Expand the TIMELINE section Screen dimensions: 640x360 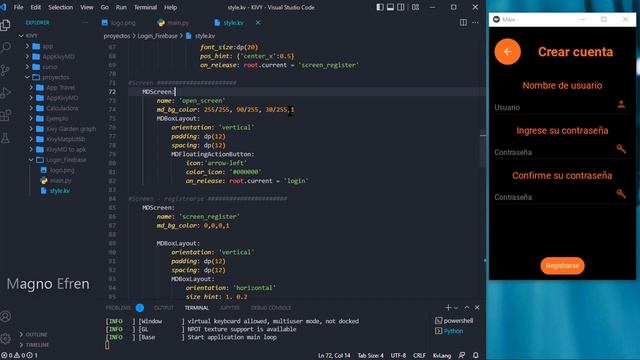pos(34,345)
